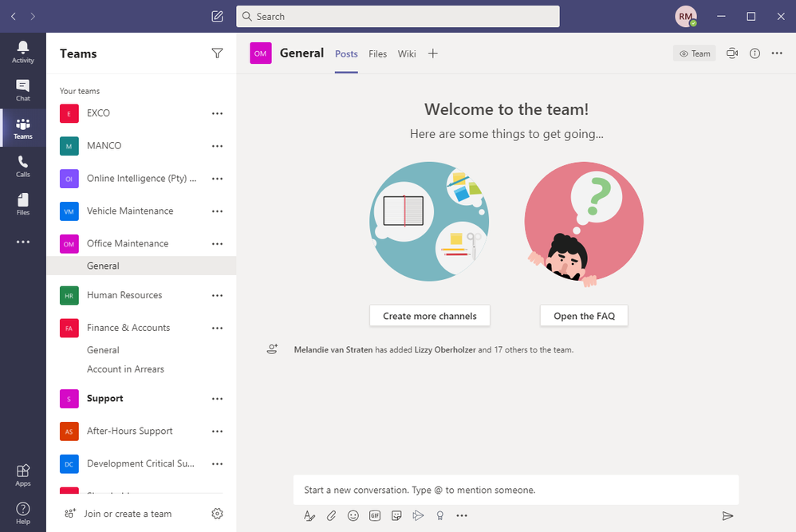Open channel info pane
This screenshot has height=532, width=796.
coord(755,53)
